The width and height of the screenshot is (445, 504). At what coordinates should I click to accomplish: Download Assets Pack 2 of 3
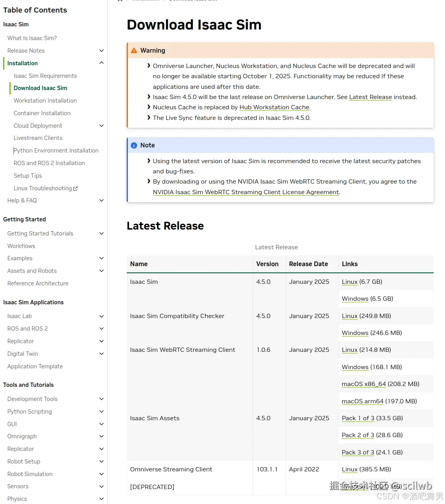click(x=358, y=435)
